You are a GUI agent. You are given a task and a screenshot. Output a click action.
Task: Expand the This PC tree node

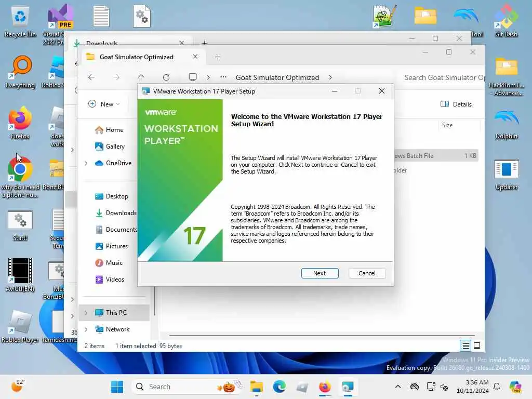(x=86, y=313)
